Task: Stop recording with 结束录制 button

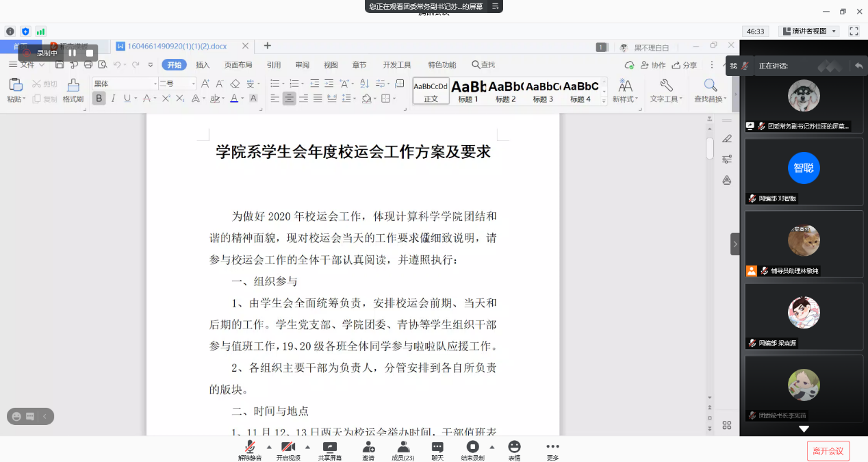Action: coord(472,450)
